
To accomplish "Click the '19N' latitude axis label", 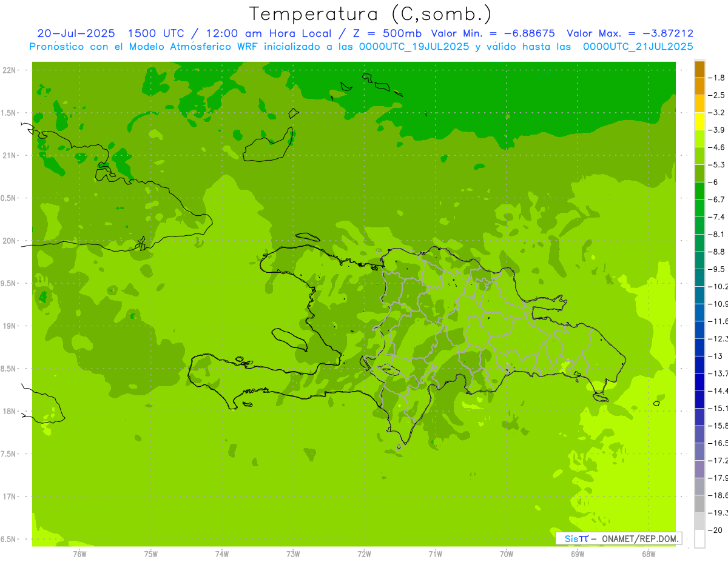I will pos(9,326).
